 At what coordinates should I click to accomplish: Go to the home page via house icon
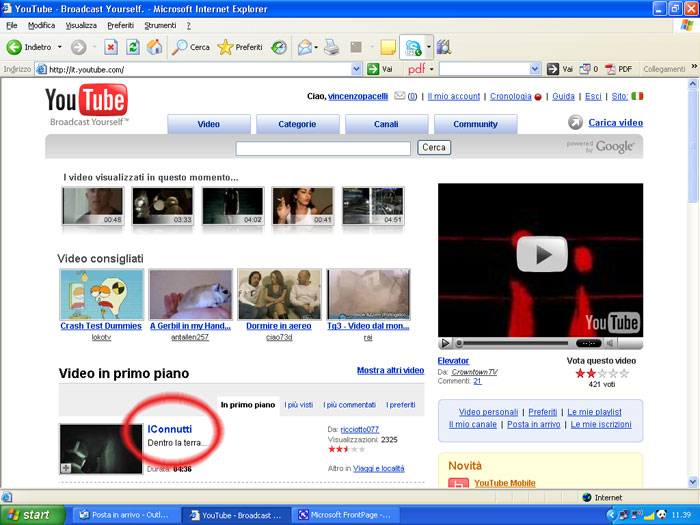coord(154,47)
